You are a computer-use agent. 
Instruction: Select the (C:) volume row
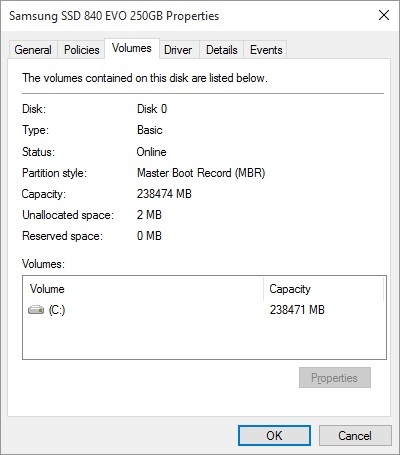point(204,310)
